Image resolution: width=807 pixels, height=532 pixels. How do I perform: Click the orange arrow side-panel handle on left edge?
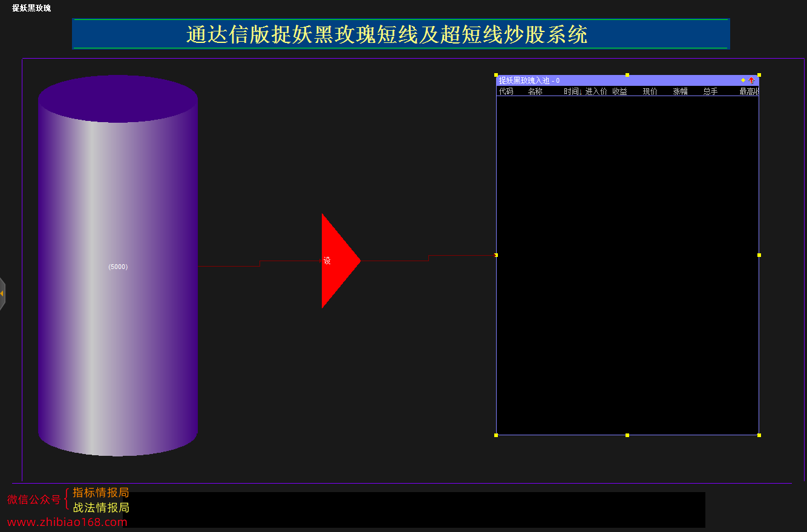(x=2, y=294)
